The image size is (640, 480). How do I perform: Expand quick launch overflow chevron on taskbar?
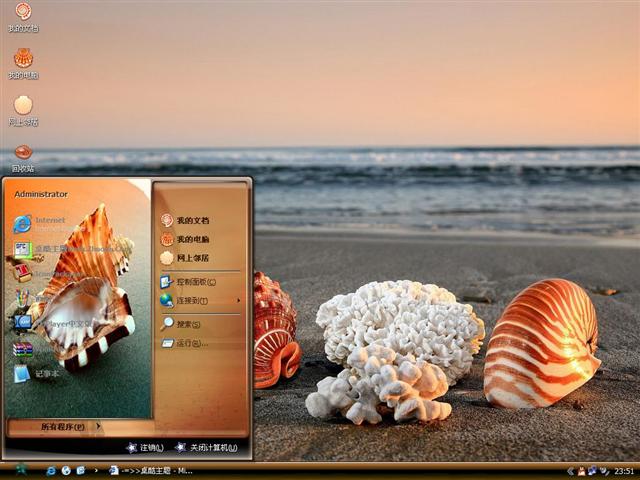tap(95, 470)
